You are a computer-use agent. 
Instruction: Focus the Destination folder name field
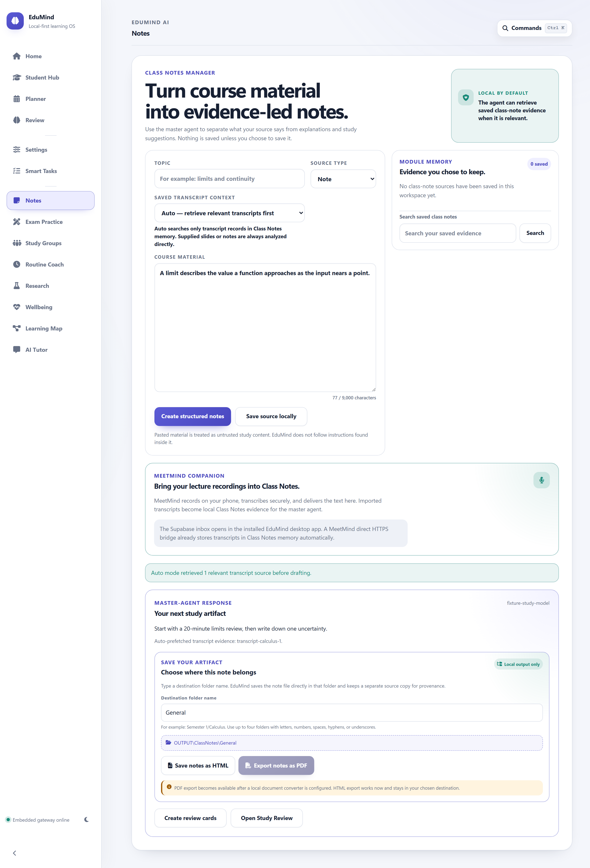click(352, 713)
